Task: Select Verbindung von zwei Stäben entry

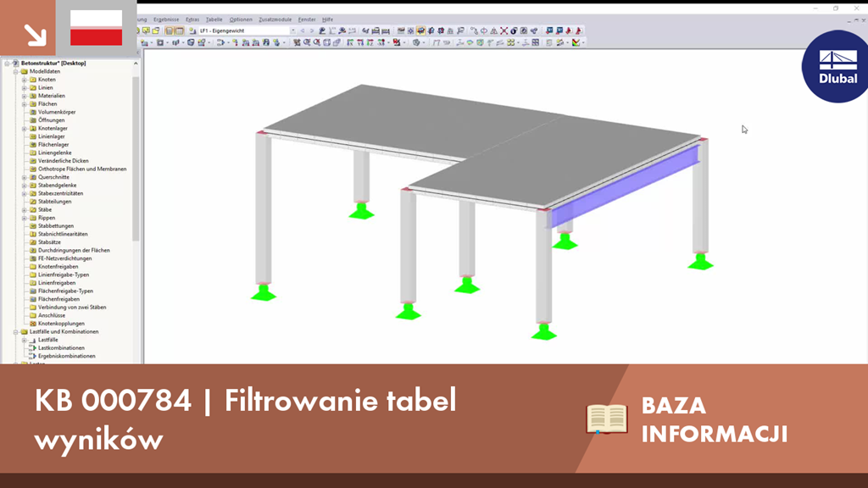Action: 72,307
